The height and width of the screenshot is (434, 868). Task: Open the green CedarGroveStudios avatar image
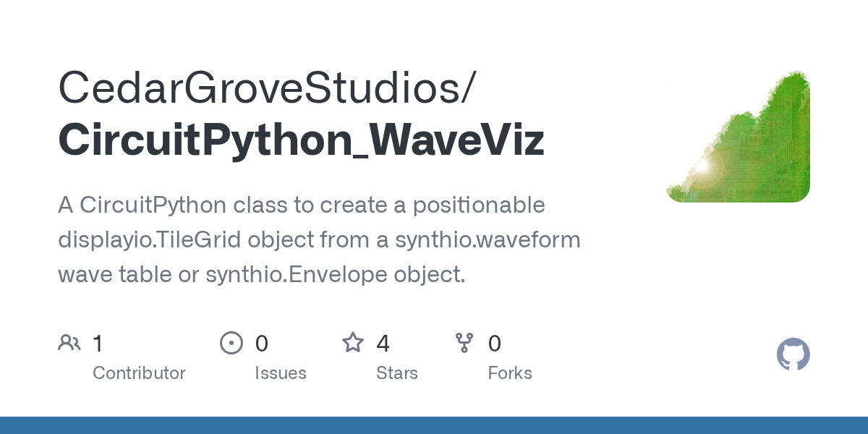[x=738, y=136]
